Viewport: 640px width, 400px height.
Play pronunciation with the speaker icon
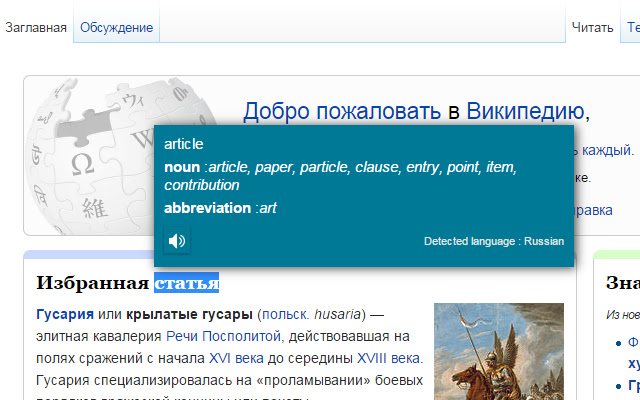pos(177,240)
